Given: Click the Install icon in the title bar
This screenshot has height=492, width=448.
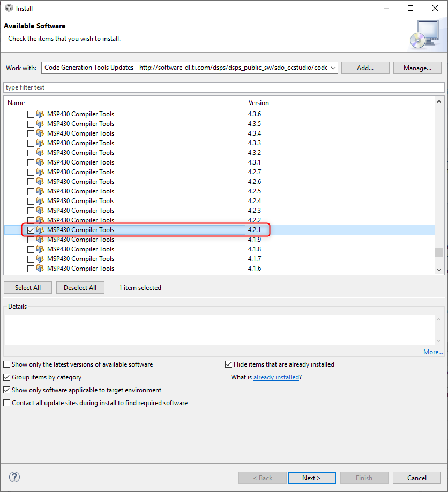Looking at the screenshot, I should pos(9,8).
